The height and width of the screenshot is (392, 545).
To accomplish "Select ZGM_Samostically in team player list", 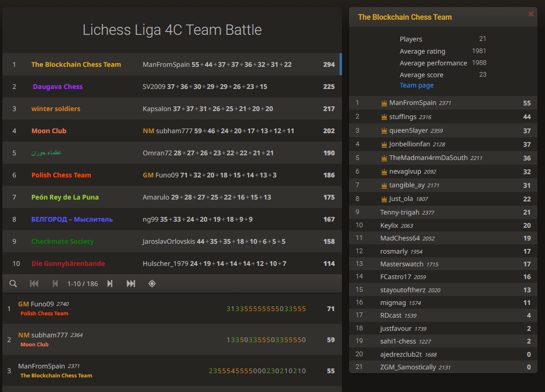I will click(x=443, y=367).
